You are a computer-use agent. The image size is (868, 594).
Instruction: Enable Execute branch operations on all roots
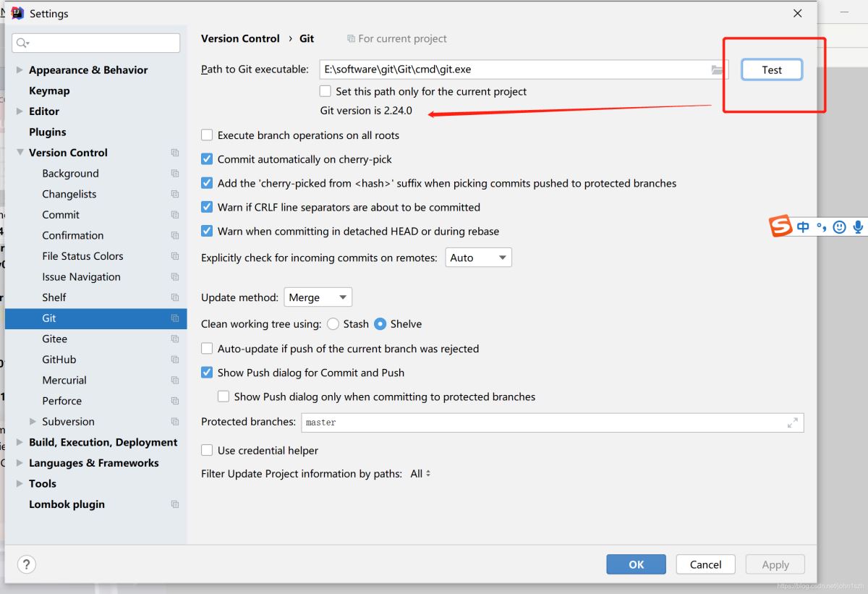pos(207,135)
